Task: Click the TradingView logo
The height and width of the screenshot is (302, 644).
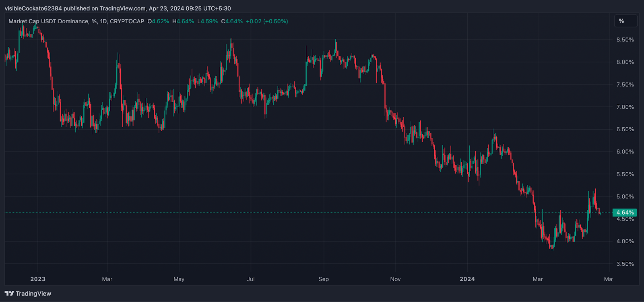Action: (x=28, y=294)
